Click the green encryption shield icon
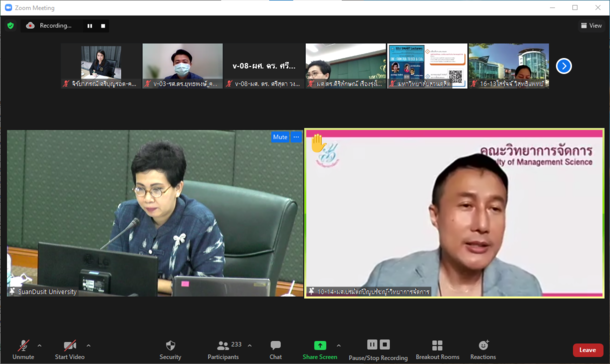The image size is (610, 364). click(x=11, y=26)
